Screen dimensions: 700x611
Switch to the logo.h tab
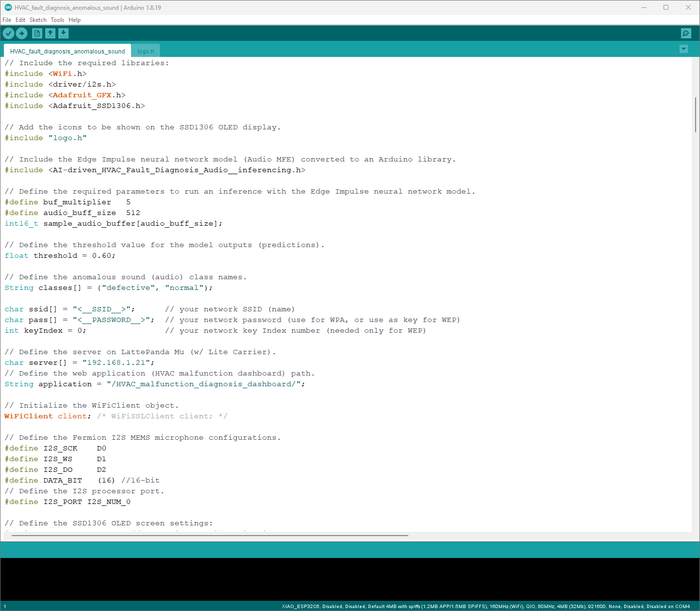pos(145,51)
